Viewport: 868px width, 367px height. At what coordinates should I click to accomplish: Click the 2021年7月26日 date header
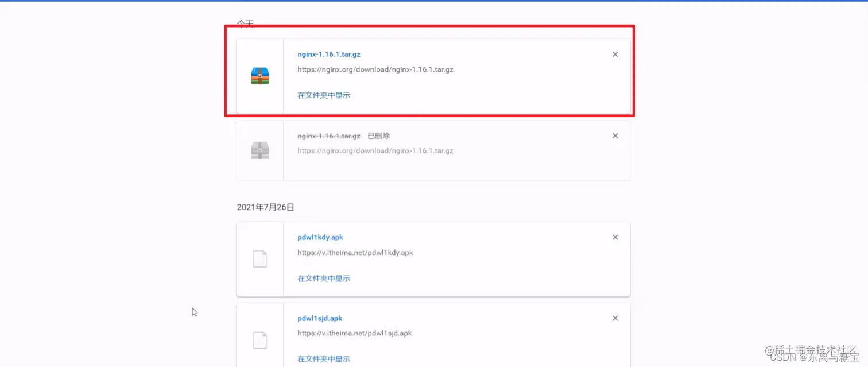(265, 207)
